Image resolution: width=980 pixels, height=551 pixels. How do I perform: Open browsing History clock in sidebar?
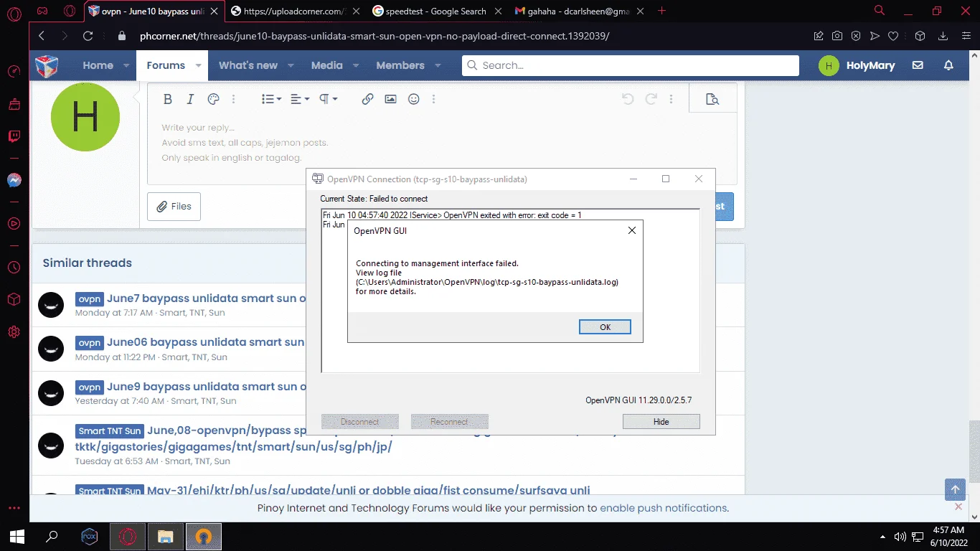14,267
